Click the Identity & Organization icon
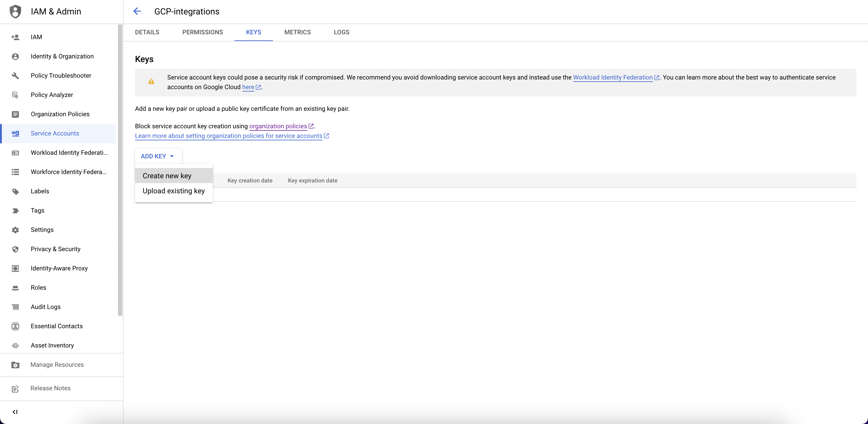This screenshot has width=868, height=424. click(15, 56)
